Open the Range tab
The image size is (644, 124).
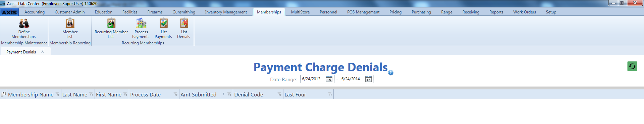pos(447,12)
